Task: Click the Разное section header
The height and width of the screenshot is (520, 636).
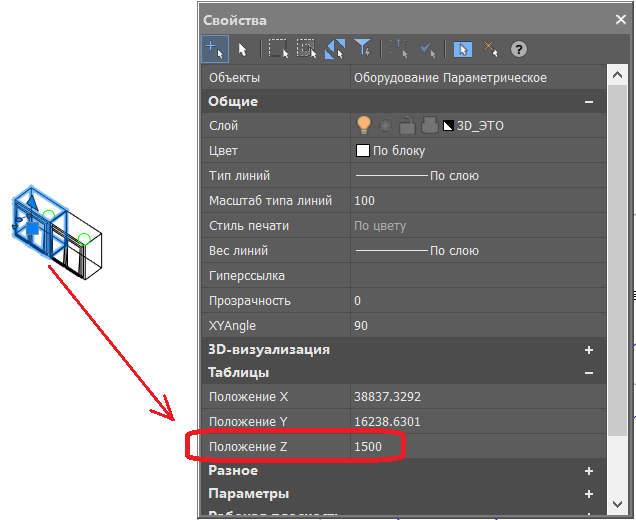Action: [x=233, y=470]
